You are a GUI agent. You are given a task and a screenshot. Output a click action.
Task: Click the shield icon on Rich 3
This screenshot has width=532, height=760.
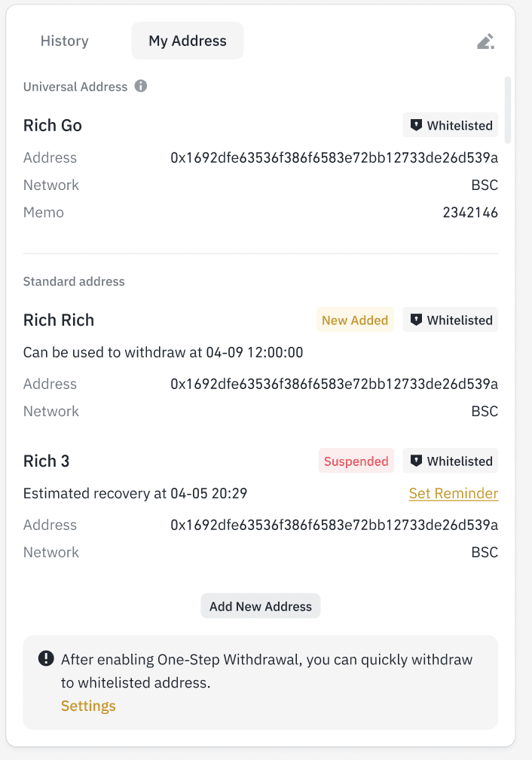click(x=416, y=461)
